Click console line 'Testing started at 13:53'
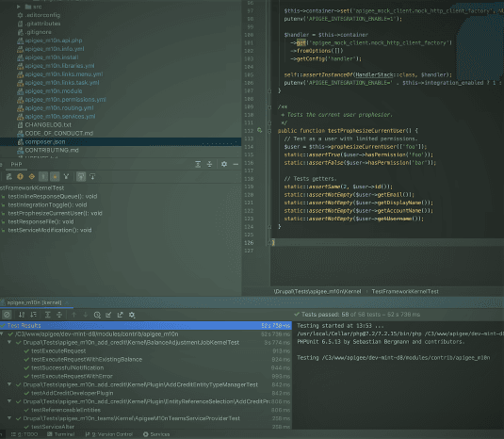 [340, 326]
